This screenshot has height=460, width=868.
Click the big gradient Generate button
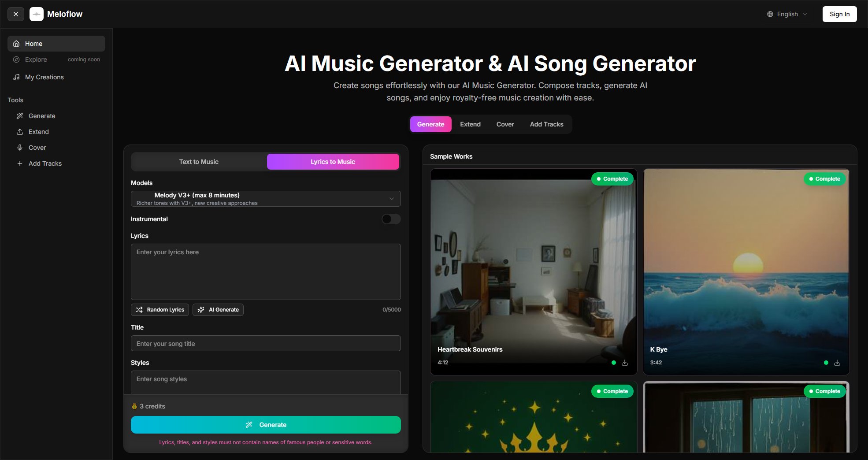tap(266, 425)
